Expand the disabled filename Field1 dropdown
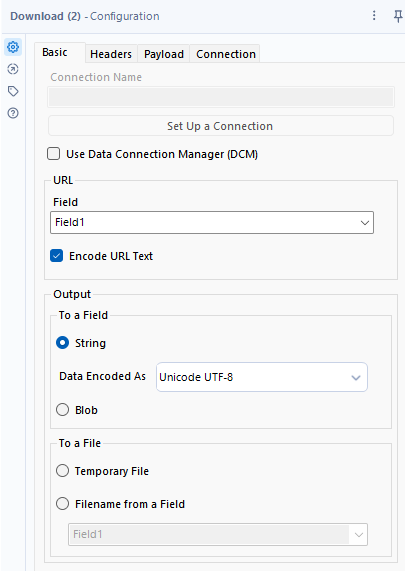The image size is (405, 571). 218,534
